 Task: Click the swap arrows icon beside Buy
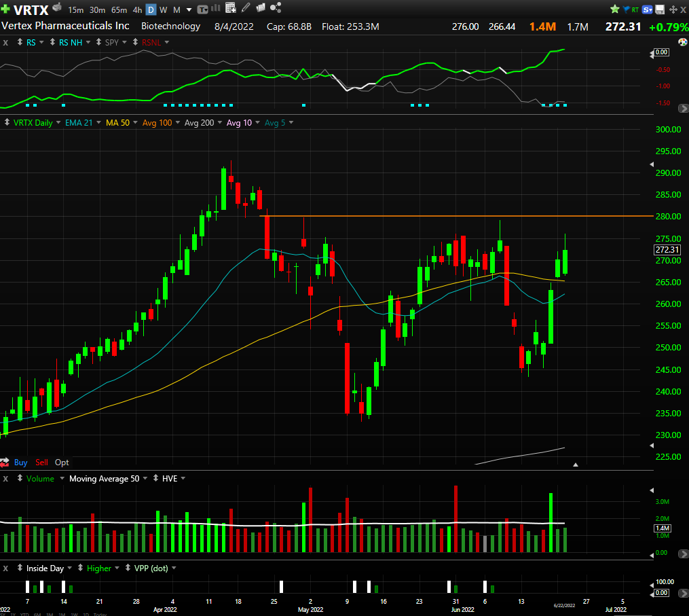click(4, 462)
